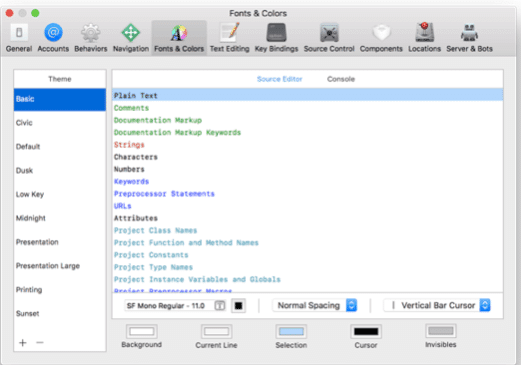Screen dimensions: 521x365
Task: Select the Keywords syntax row
Action: (308, 181)
